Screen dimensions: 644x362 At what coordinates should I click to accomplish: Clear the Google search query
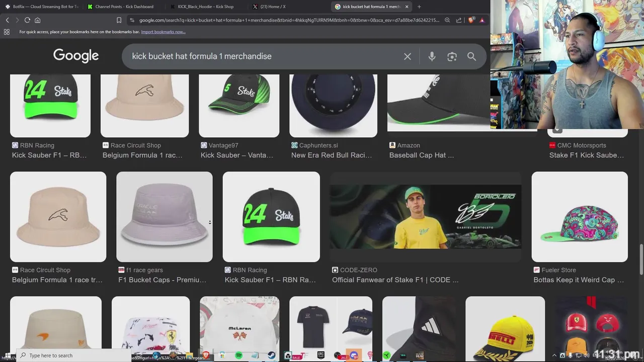[408, 56]
